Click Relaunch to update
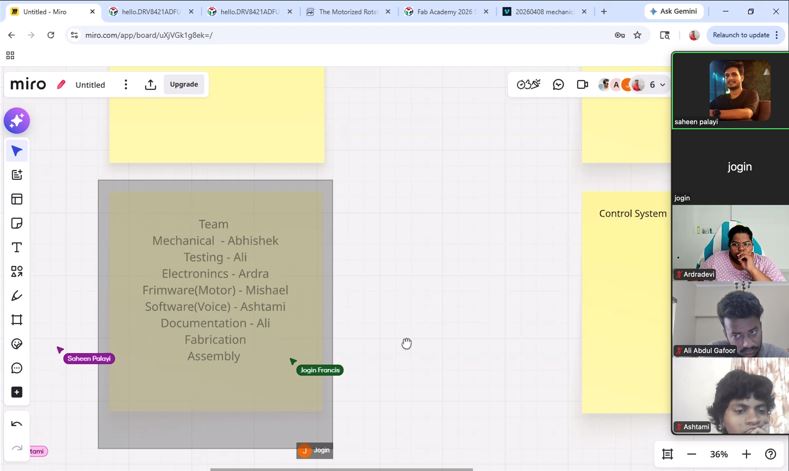The image size is (789, 471). tap(745, 35)
